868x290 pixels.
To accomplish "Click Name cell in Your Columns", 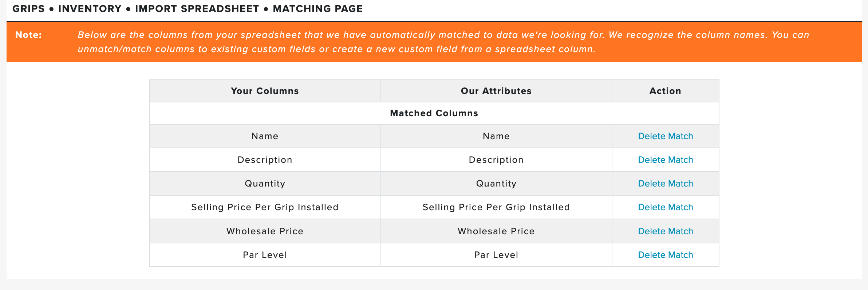I will [x=265, y=136].
